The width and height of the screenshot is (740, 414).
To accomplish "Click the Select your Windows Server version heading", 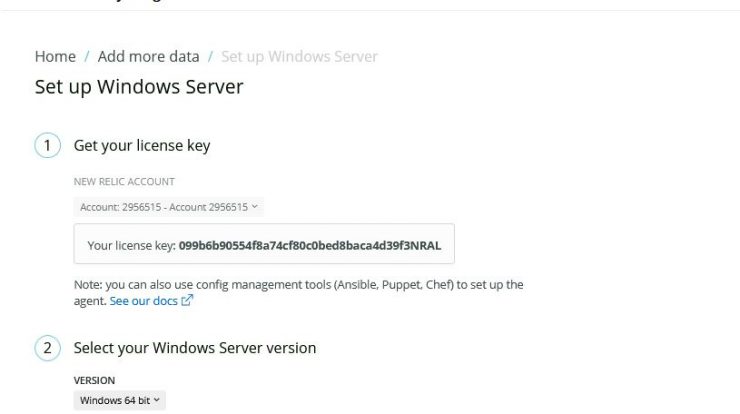I will (x=195, y=348).
